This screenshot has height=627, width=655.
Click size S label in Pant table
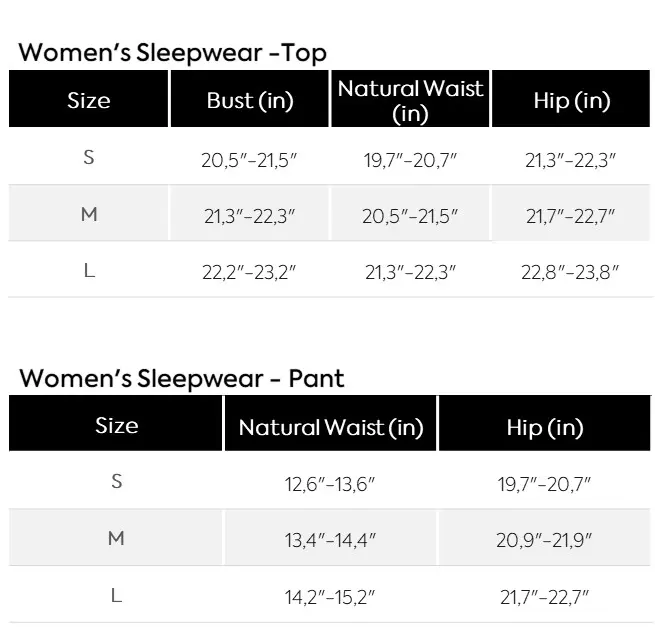(116, 482)
